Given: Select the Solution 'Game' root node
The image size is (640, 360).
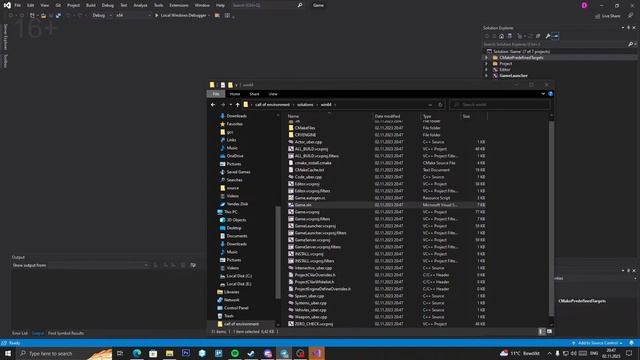Looking at the screenshot, I should 518,51.
